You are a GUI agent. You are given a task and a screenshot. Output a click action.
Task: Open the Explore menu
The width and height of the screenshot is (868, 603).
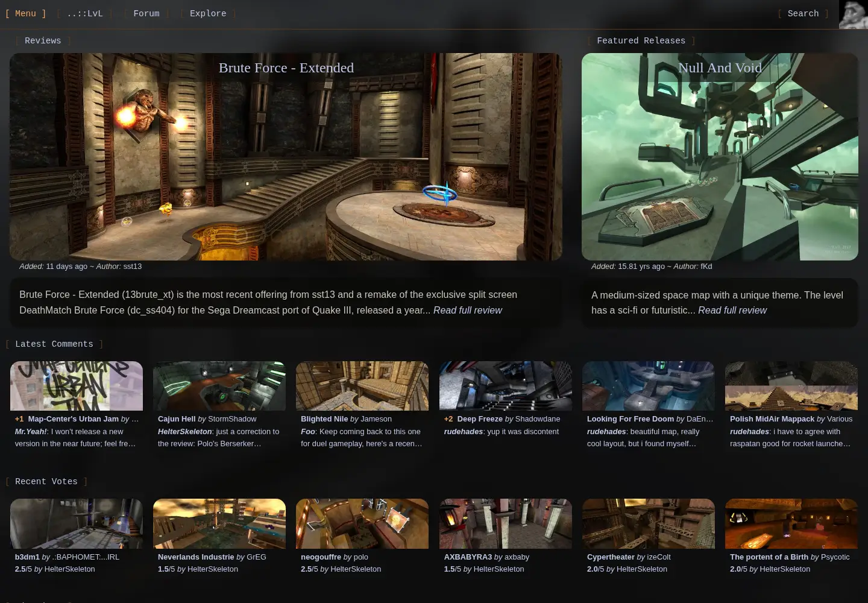208,13
